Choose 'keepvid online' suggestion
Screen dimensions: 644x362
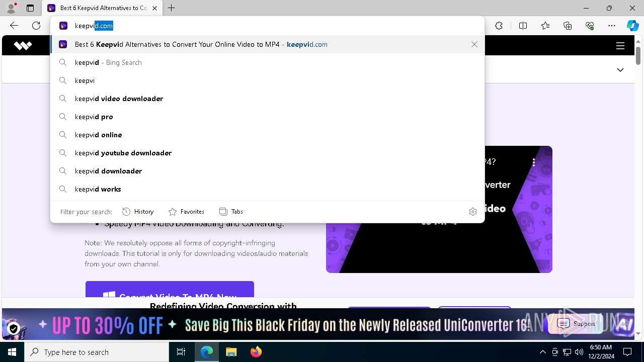pos(267,135)
